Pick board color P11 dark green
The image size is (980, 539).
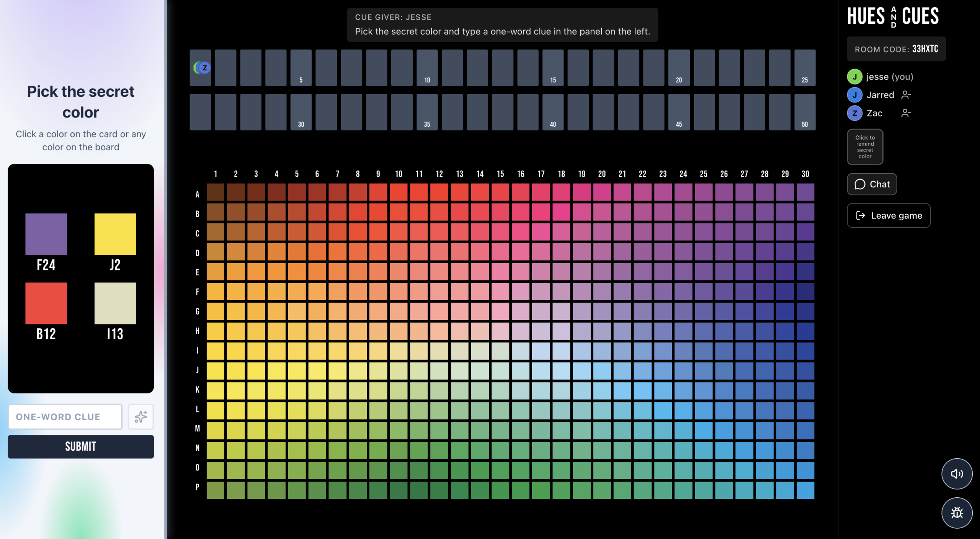[419, 490]
